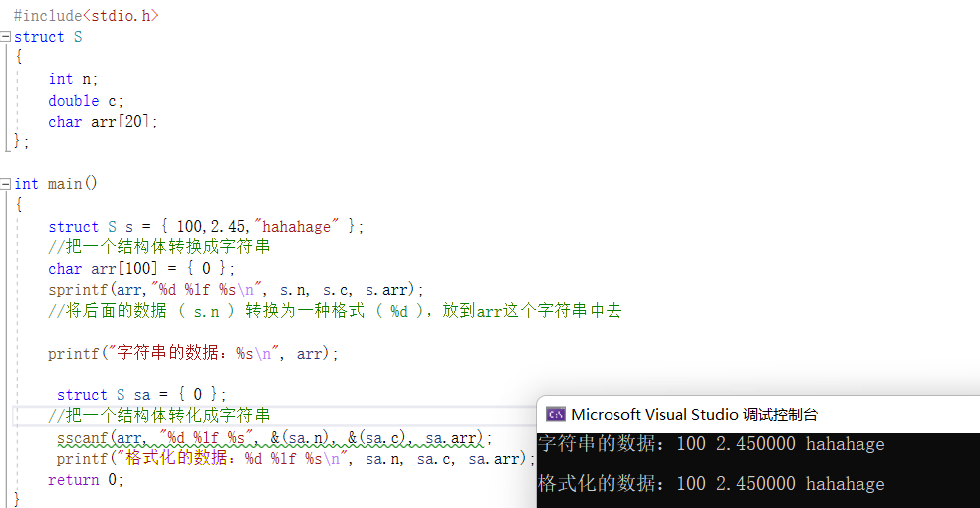
Task: Click the 'int n;' member declaration
Action: click(x=73, y=79)
